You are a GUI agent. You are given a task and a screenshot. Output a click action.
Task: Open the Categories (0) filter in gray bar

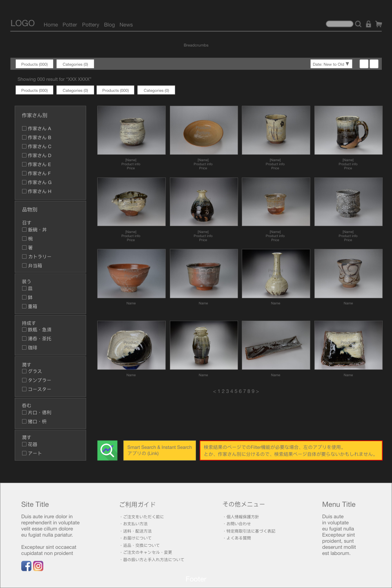75,64
